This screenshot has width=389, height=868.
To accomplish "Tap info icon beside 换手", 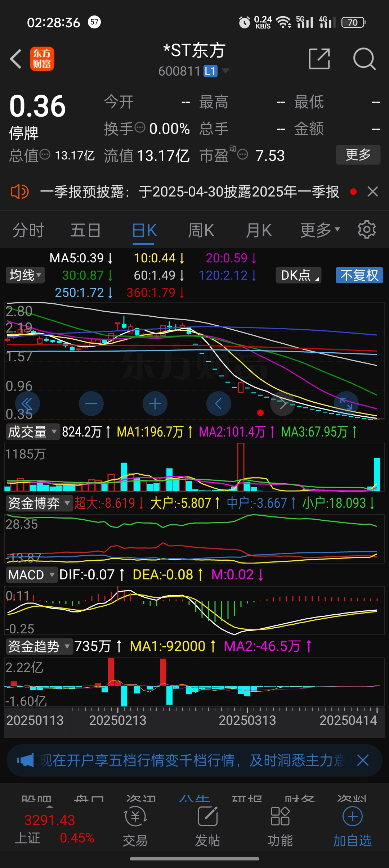I will [x=140, y=127].
